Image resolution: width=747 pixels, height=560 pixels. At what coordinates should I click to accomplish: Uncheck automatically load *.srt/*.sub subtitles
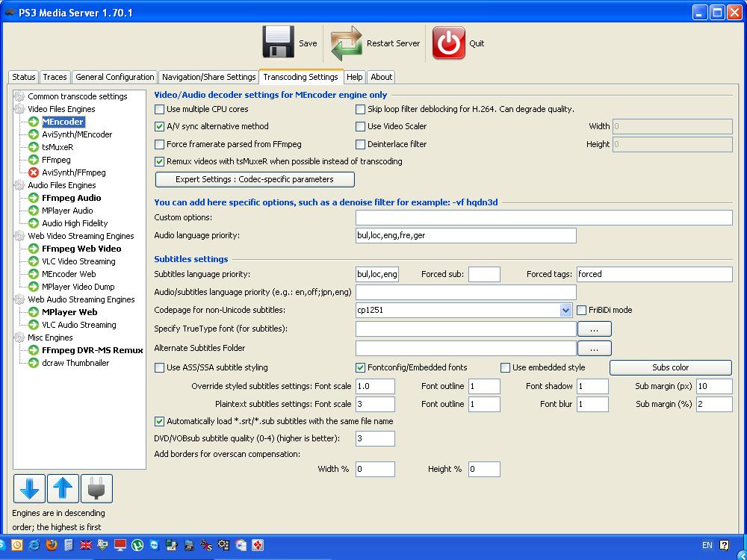(x=160, y=421)
